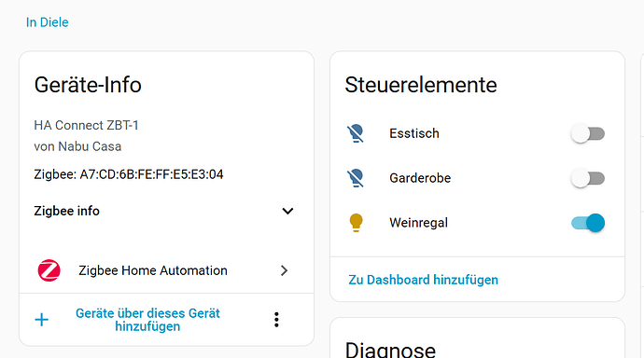Click the red Zigbee logo icon
This screenshot has height=358, width=644.
[x=49, y=270]
